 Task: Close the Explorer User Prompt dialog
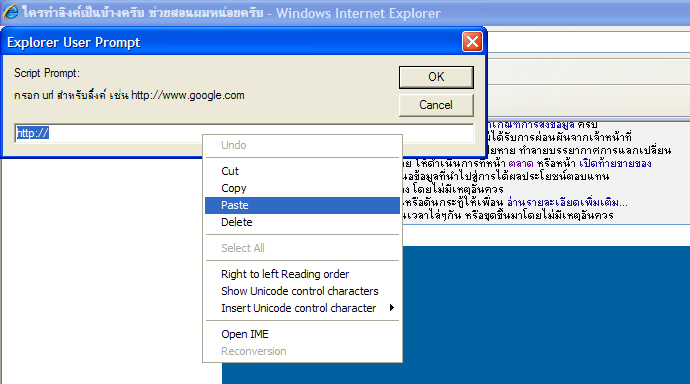point(472,42)
